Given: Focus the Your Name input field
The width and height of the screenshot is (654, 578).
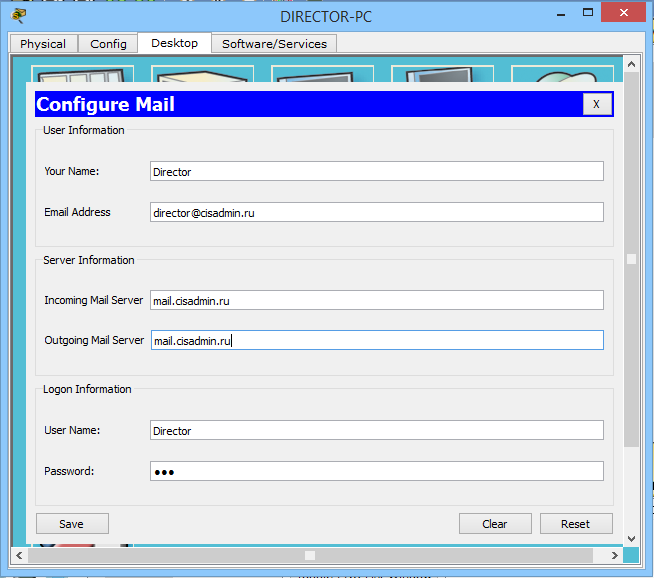Looking at the screenshot, I should (377, 171).
